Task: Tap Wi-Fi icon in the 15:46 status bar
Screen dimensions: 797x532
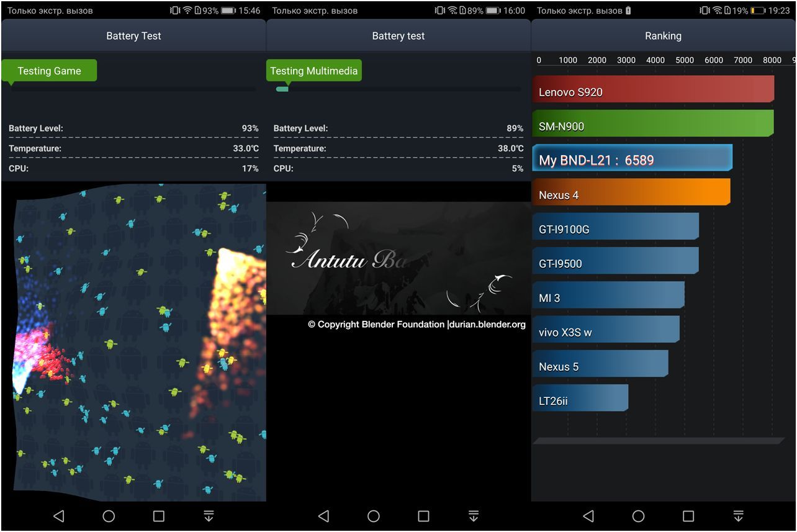Action: [x=187, y=11]
